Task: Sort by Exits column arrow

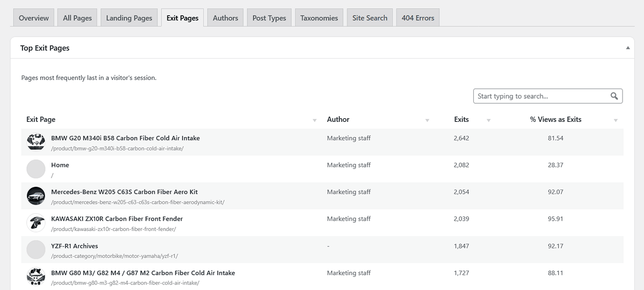Action: (488, 120)
